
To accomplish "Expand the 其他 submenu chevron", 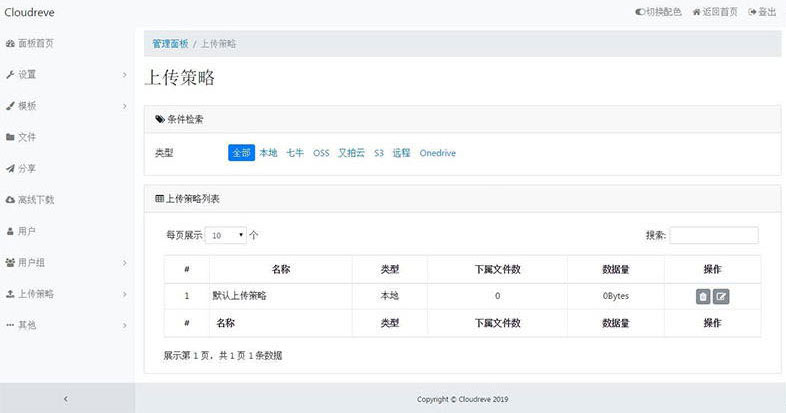I will click(124, 325).
